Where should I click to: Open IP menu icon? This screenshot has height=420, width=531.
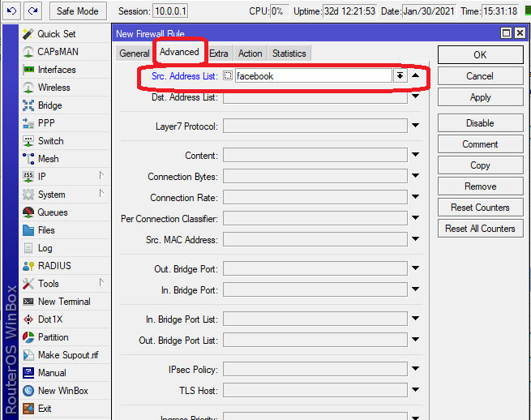pyautogui.click(x=28, y=177)
